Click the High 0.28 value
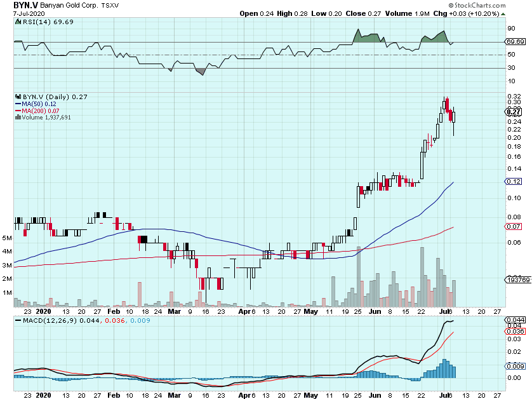532x399 pixels. pyautogui.click(x=292, y=13)
